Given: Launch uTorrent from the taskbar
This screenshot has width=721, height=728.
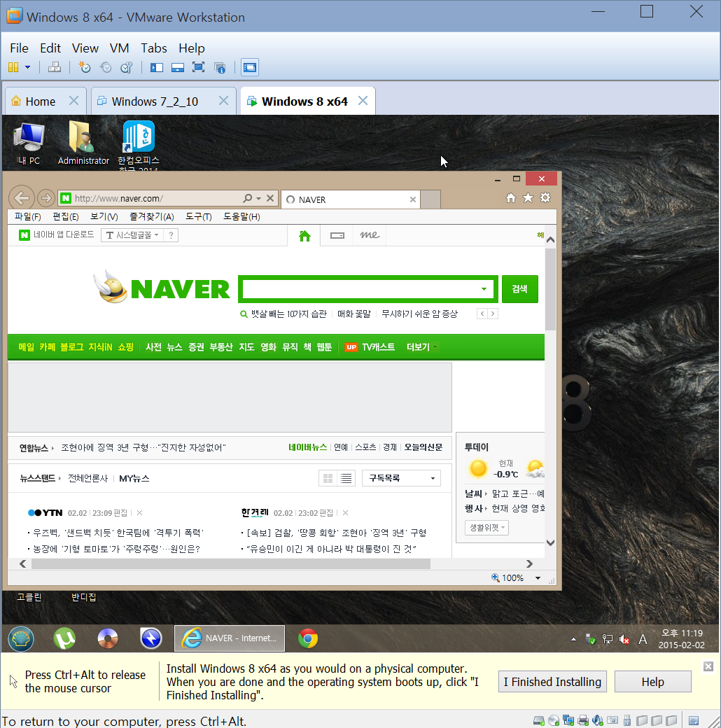Looking at the screenshot, I should point(64,639).
